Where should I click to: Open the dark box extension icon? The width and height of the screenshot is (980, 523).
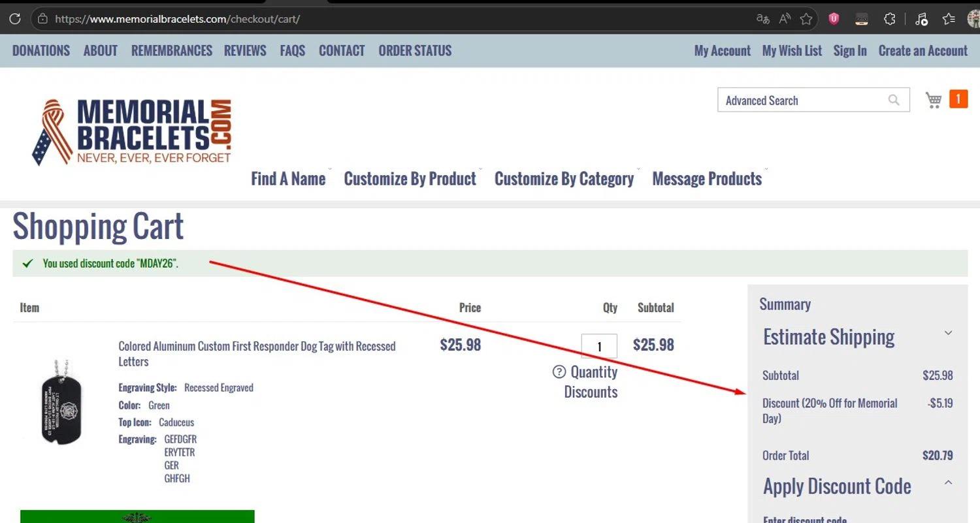tap(862, 19)
